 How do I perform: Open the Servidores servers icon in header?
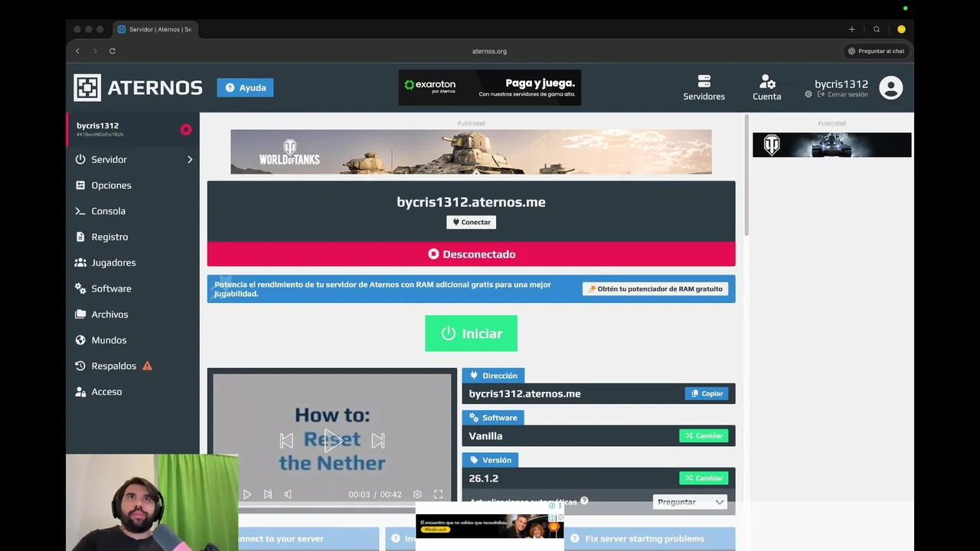pos(704,87)
